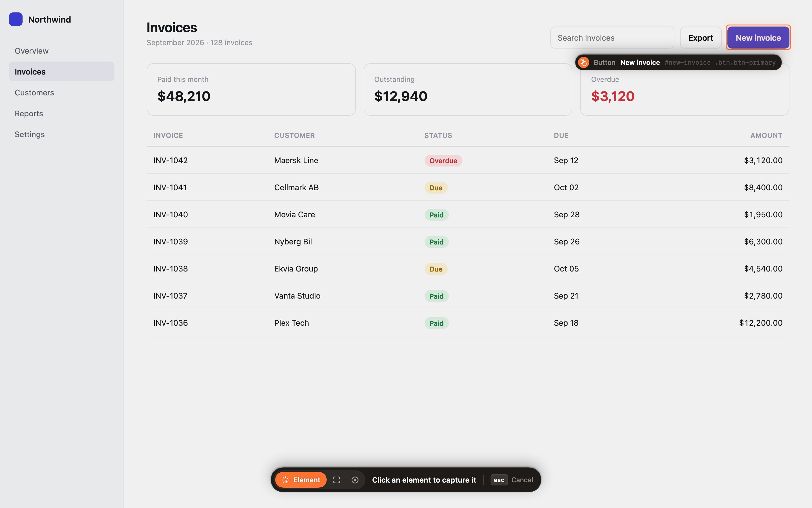The height and width of the screenshot is (508, 812).
Task: Click the $6,300.00 amount cell
Action: (x=763, y=242)
